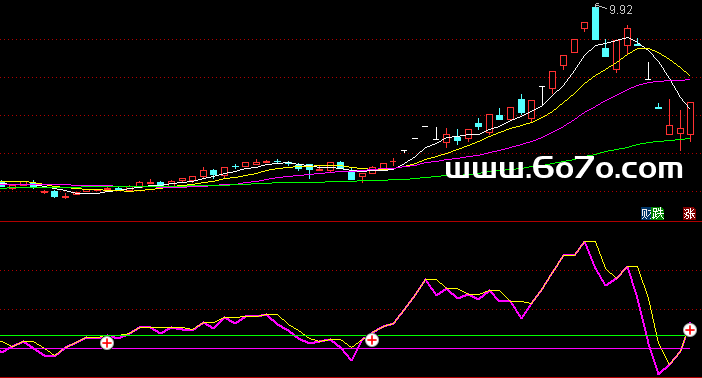Click the lowest trough of the magenta indicator
The image size is (702, 378).
click(x=659, y=373)
